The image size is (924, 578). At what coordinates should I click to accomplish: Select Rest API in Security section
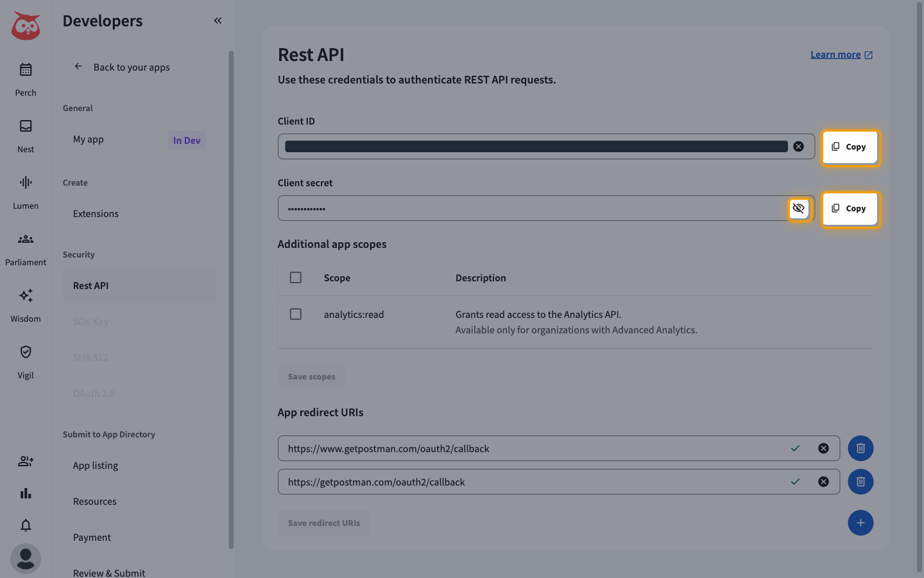click(139, 285)
